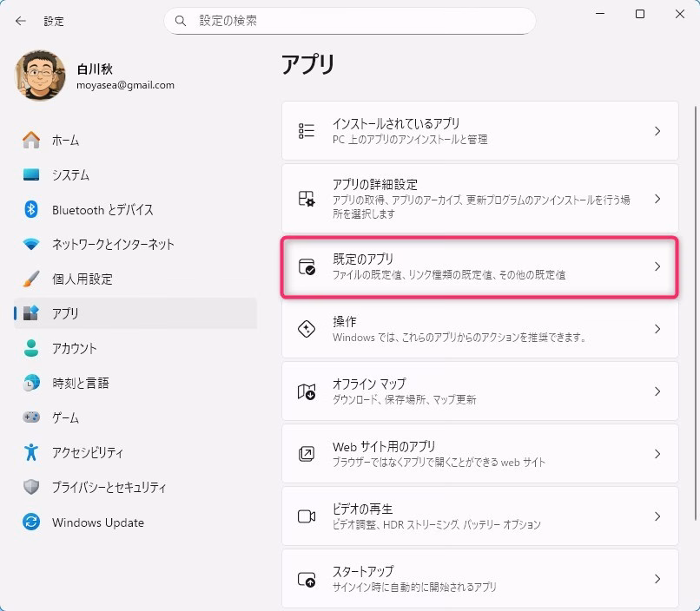Expand 既定のアプリ chevron arrow
Viewport: 700px width, 611px height.
point(657,266)
